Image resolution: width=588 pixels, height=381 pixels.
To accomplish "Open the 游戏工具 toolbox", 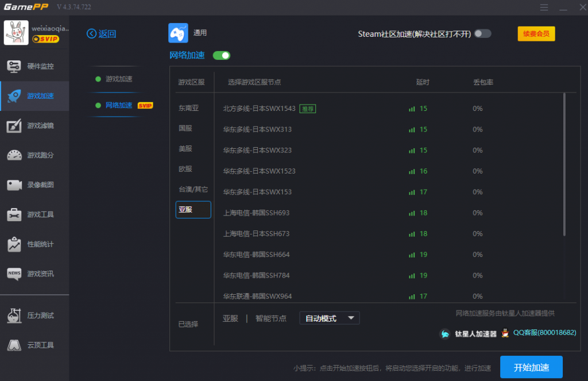I will point(34,215).
